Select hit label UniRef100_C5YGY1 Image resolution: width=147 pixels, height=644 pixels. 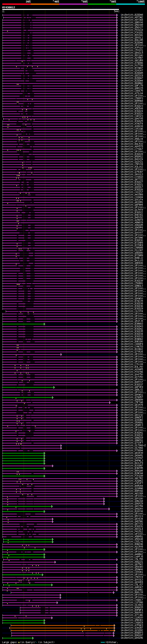(x=132, y=50)
